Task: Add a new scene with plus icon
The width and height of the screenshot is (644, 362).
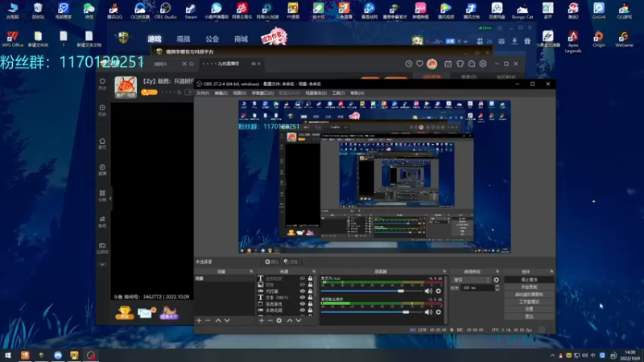Action: (x=199, y=320)
